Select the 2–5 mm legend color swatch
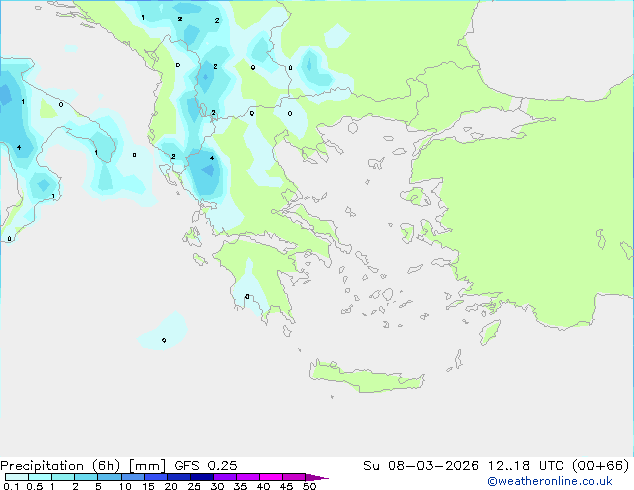 (86, 477)
